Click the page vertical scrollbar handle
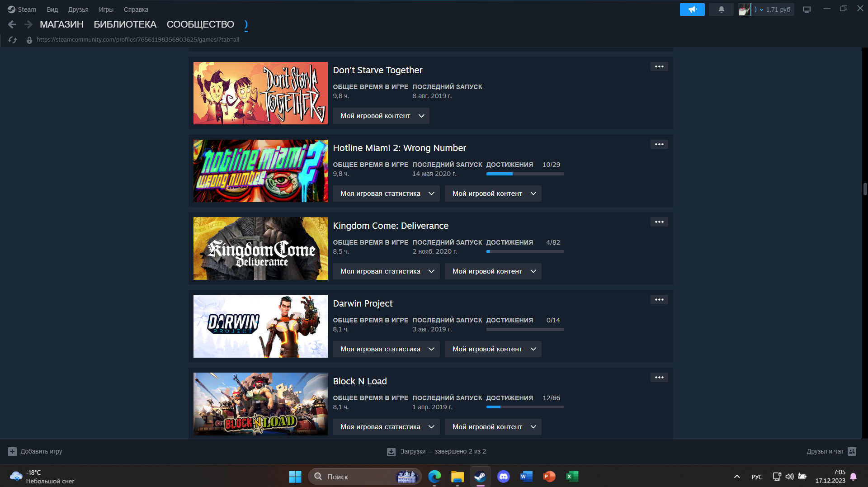The width and height of the screenshot is (868, 487). coord(865,189)
